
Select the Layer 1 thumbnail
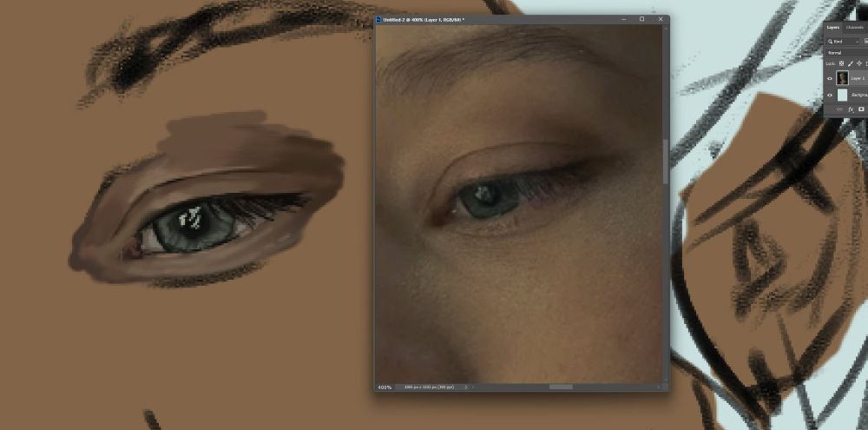(x=843, y=78)
